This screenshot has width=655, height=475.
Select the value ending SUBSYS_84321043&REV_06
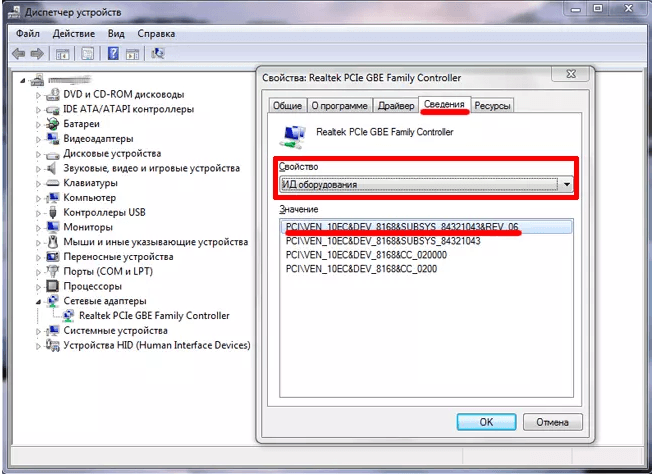[426, 226]
